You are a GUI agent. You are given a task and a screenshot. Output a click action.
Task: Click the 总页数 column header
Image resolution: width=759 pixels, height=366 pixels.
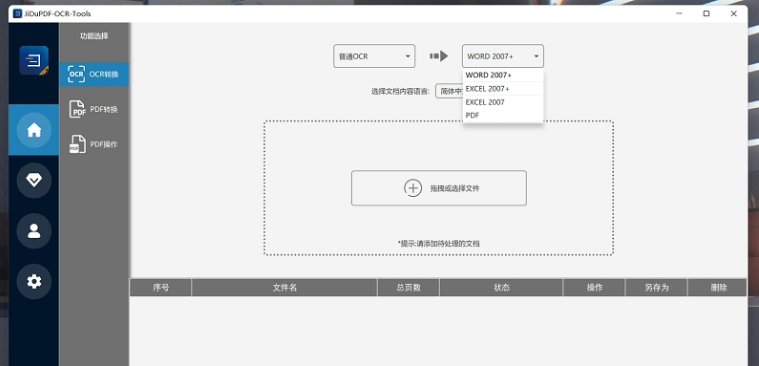(408, 288)
